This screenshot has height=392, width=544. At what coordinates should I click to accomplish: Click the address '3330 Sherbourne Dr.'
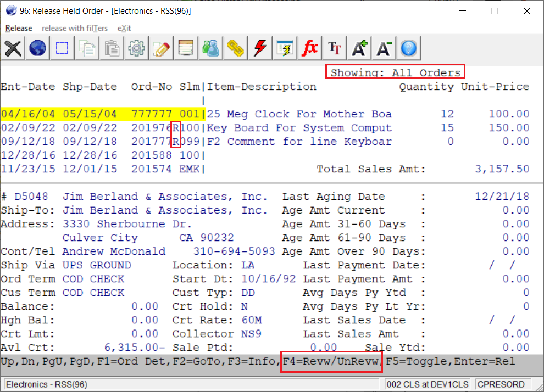(127, 224)
